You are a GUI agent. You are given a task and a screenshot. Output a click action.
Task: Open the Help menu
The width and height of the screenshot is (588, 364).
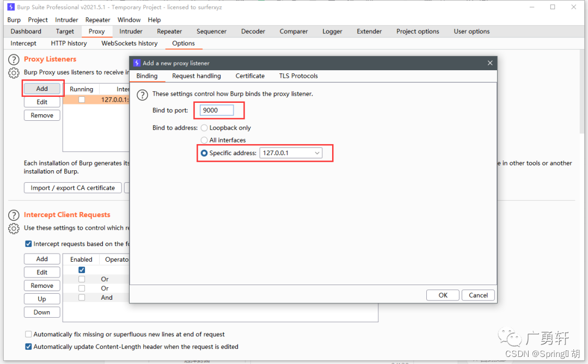154,20
